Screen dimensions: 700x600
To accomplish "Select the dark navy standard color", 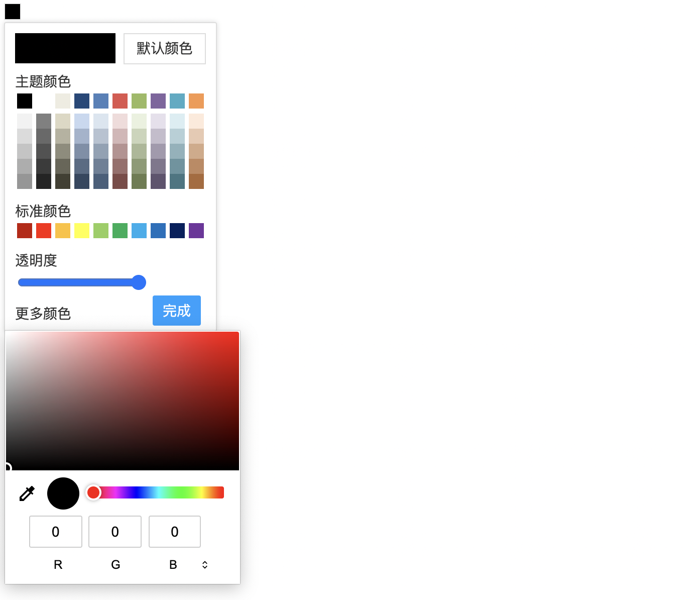I will 177,231.
